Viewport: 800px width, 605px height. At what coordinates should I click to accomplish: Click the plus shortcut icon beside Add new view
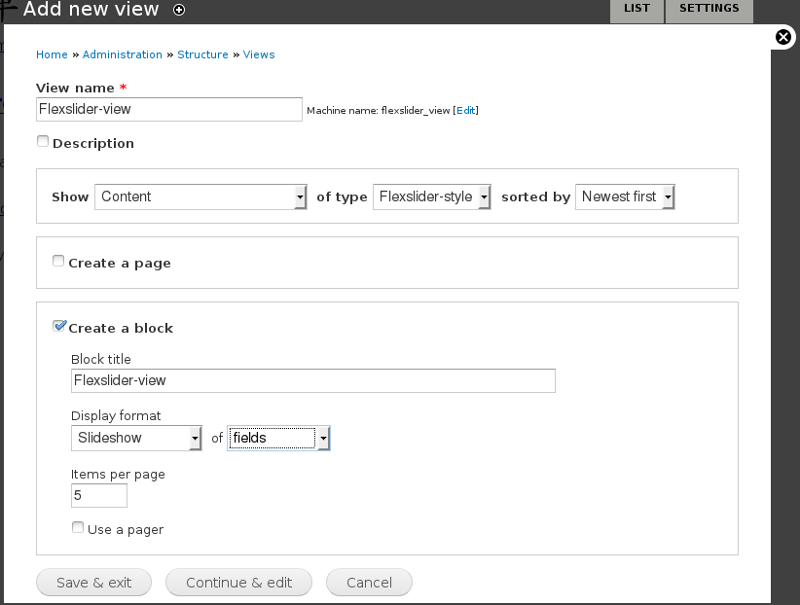coord(179,10)
